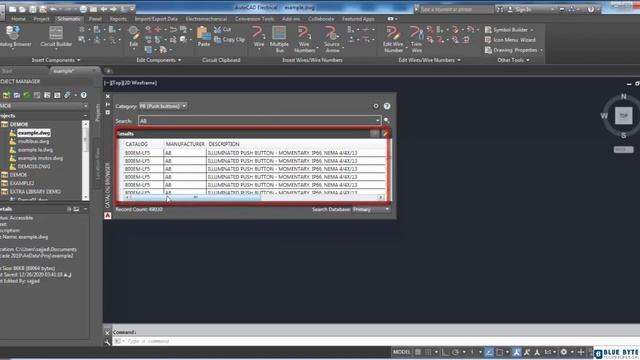
Task: Open the Conversion Tools tab
Action: 254,19
